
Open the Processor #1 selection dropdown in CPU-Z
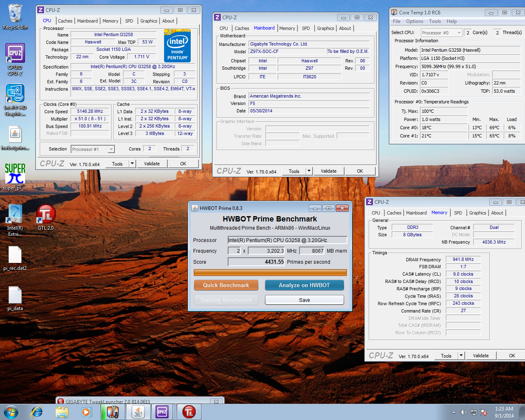tap(93, 149)
